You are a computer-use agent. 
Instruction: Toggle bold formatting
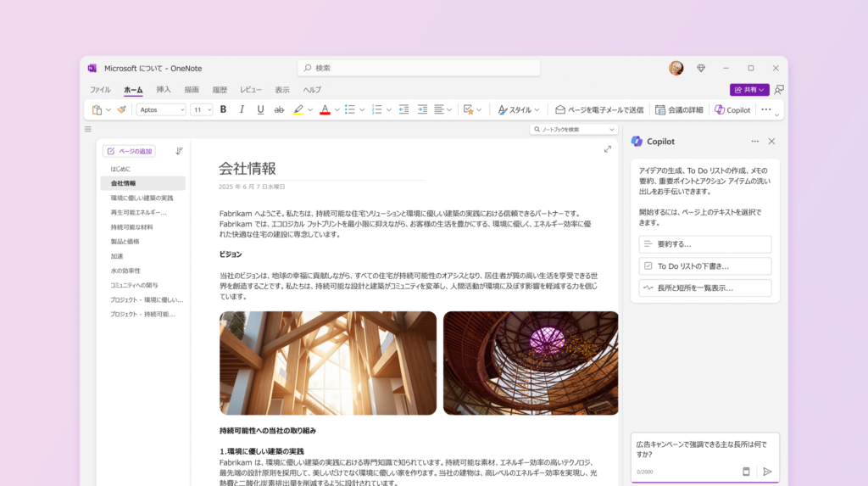click(223, 109)
